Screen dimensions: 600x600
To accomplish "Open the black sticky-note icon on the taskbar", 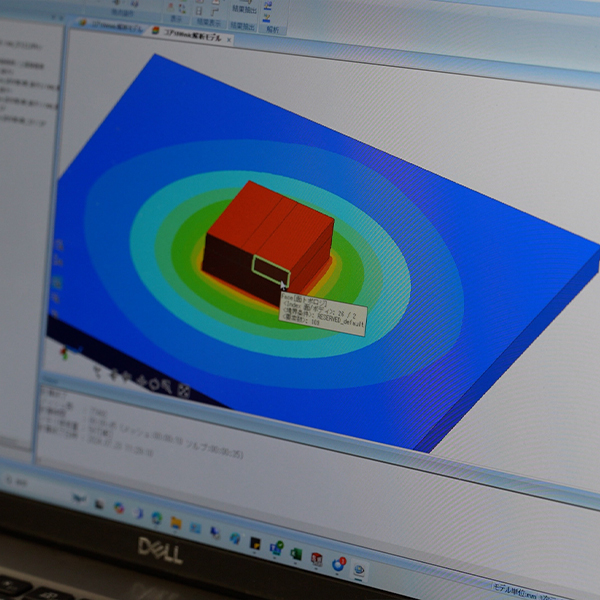I will click(255, 543).
